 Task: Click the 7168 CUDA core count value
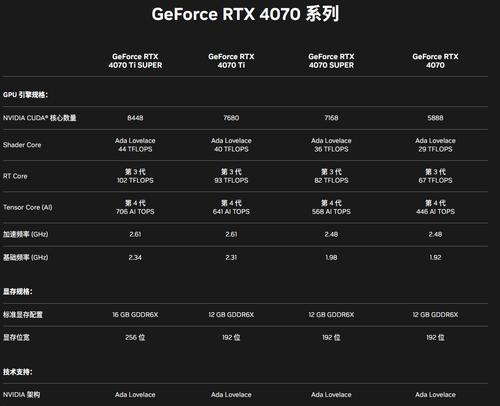pyautogui.click(x=331, y=118)
